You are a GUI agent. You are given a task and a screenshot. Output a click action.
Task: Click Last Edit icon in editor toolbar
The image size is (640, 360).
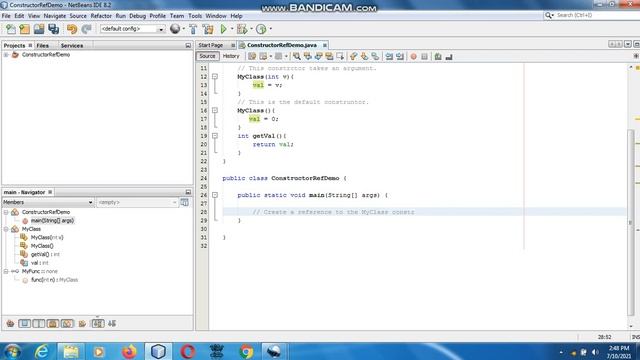252,57
